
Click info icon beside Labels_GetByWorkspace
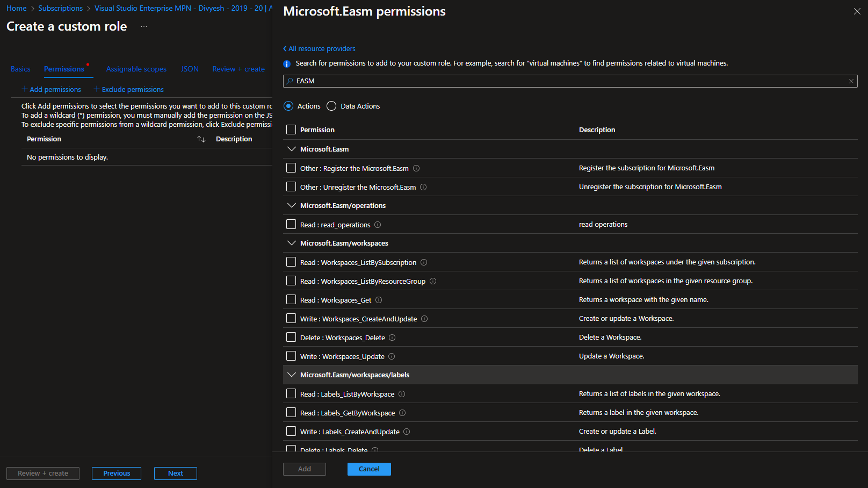(402, 413)
